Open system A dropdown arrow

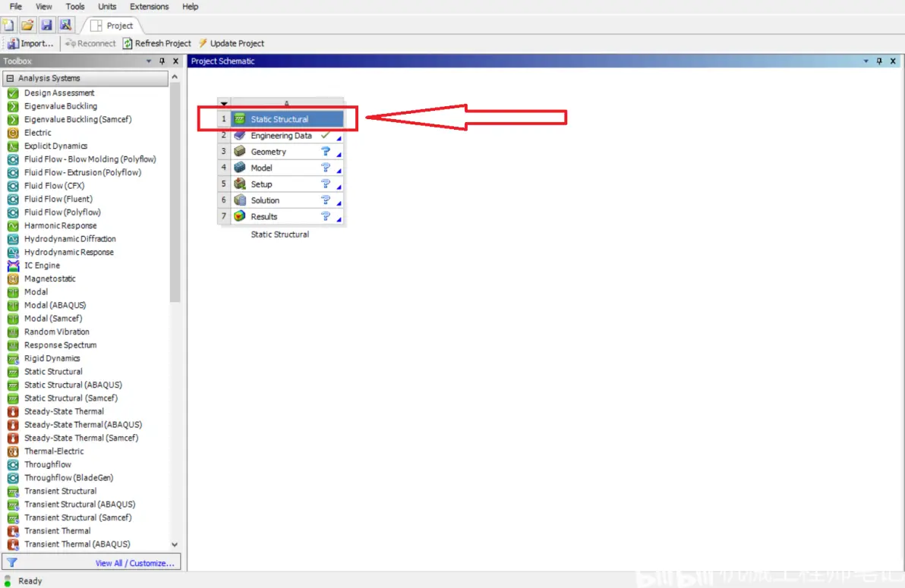(224, 104)
